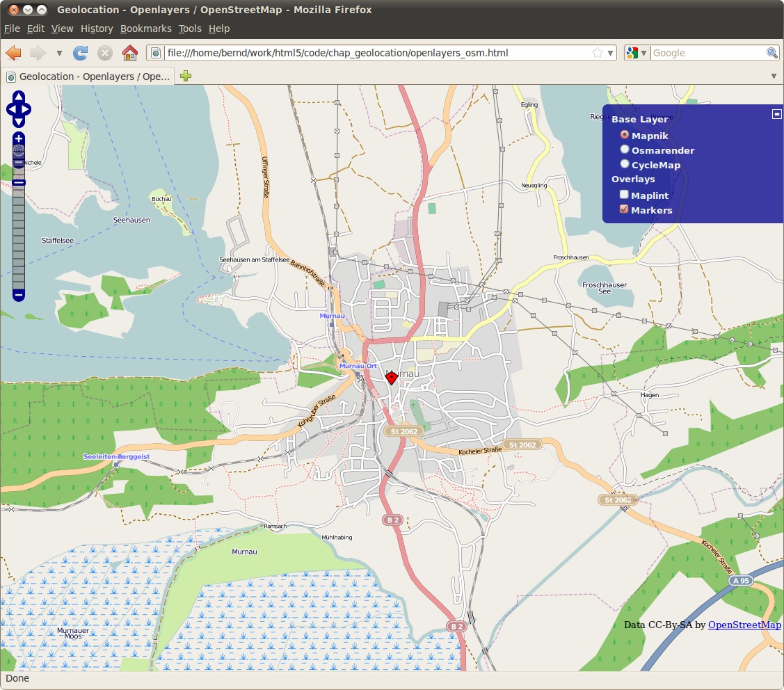Click the red location marker on map

[392, 377]
